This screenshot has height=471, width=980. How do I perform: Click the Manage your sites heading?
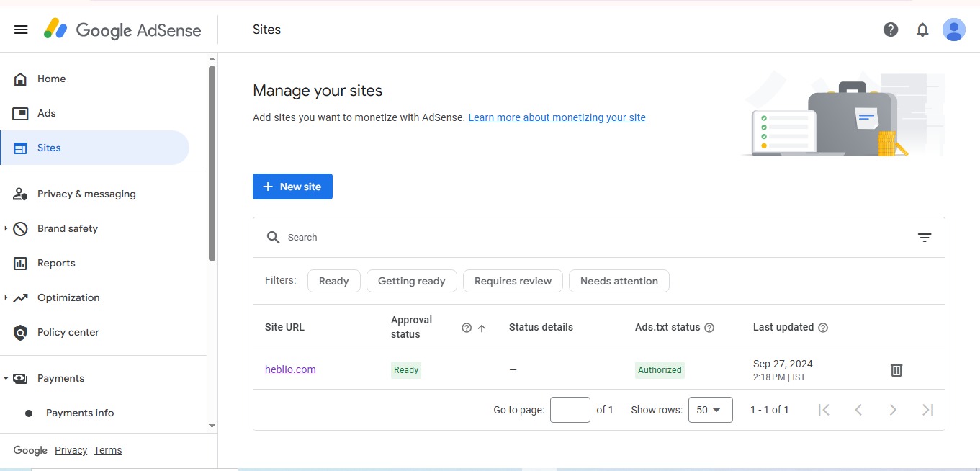point(318,91)
